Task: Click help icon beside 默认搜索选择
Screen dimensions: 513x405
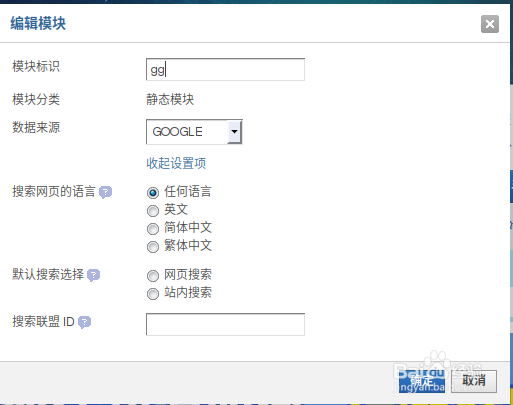Action: pos(93,275)
